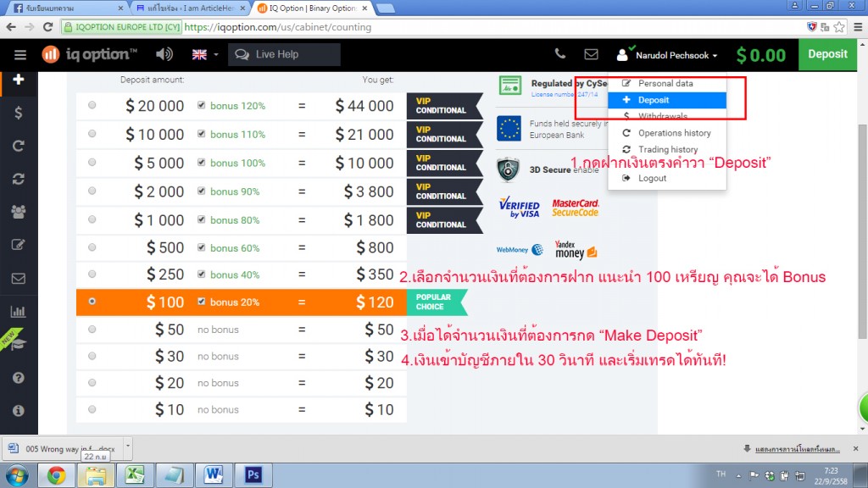Viewport: 868px width, 488px height.
Task: Click the browser address bar URL
Action: pyautogui.click(x=277, y=26)
